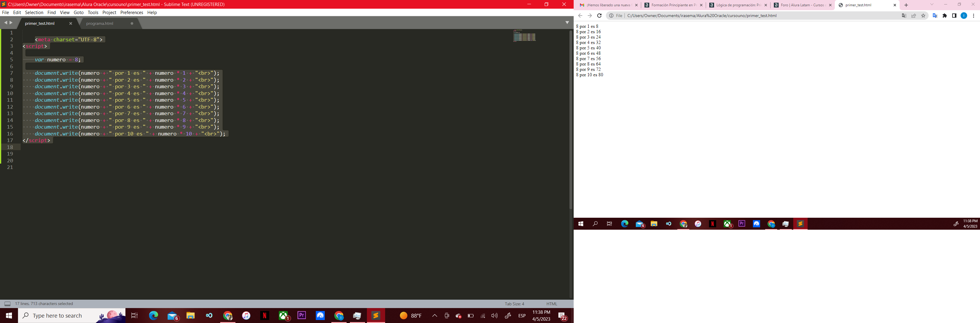Go to previous tab with left arrow
The height and width of the screenshot is (323, 980).
coord(6,23)
